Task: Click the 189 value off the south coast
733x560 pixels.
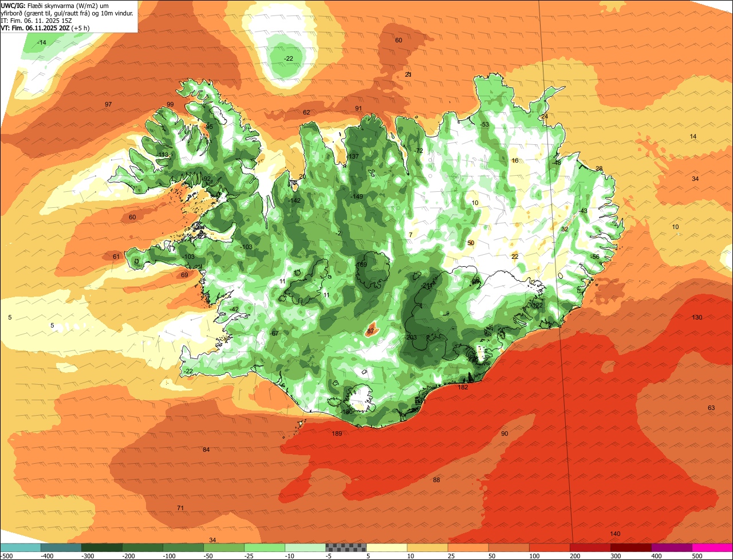Action: point(337,433)
